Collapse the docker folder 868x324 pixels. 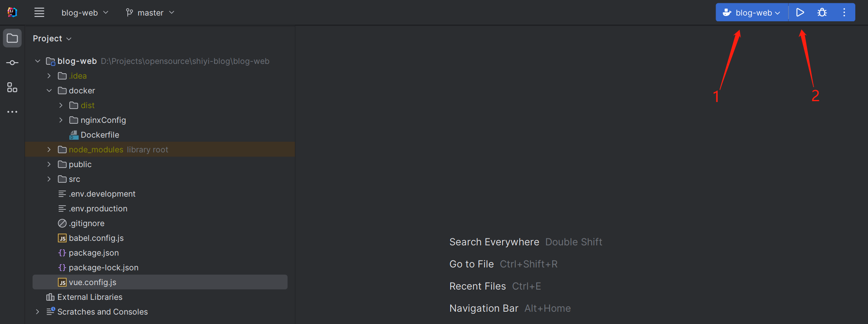pos(49,91)
